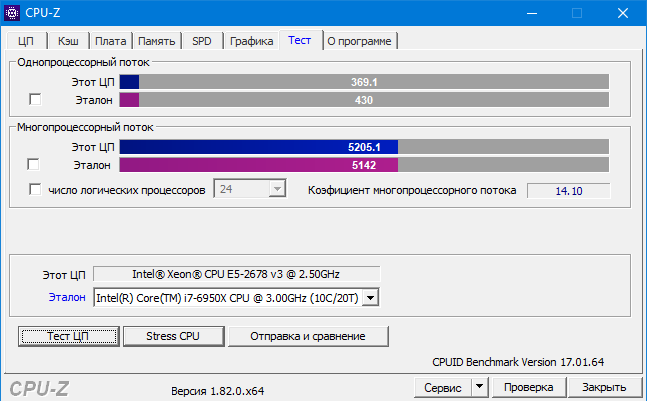Click the text Версия 1.82.0.x64

pyautogui.click(x=217, y=391)
